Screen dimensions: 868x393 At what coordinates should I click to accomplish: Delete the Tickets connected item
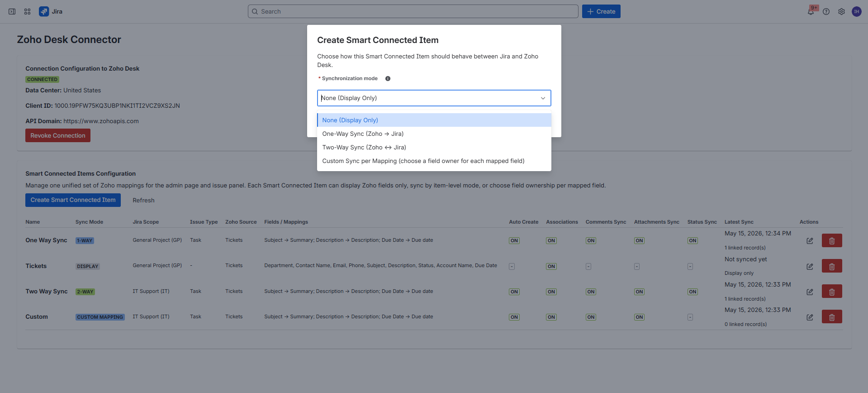[832, 266]
